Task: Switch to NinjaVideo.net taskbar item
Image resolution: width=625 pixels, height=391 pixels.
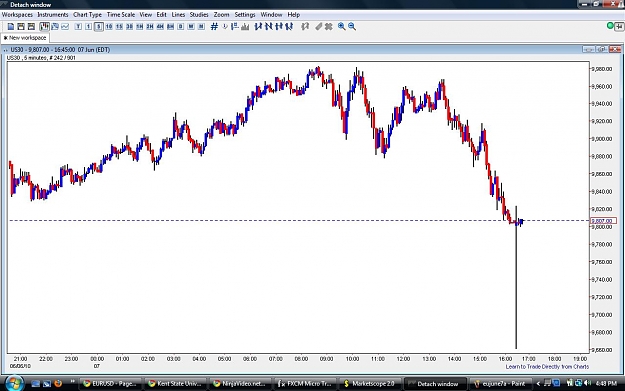Action: coord(240,383)
